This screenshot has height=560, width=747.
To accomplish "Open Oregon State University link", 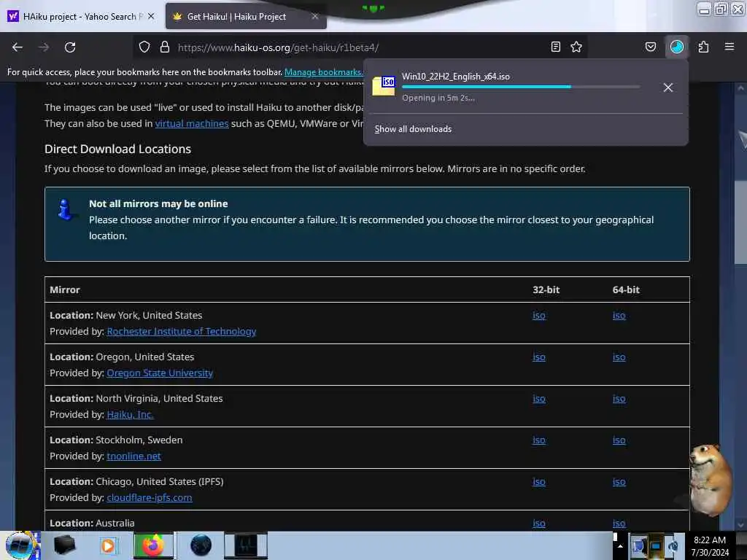I will pyautogui.click(x=160, y=373).
